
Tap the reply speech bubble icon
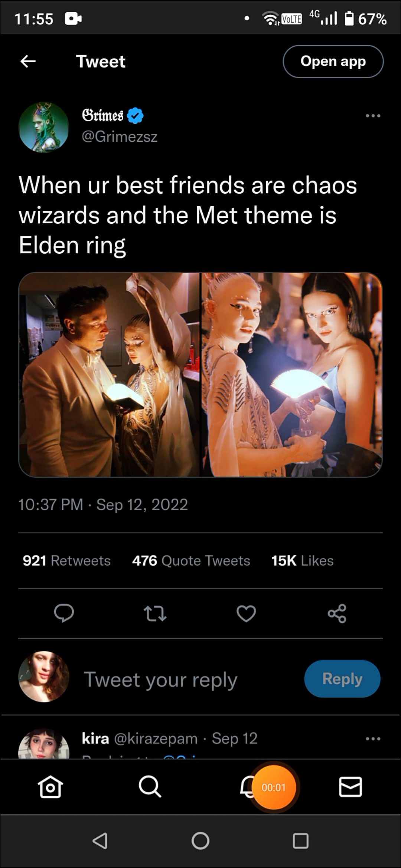[x=64, y=613]
